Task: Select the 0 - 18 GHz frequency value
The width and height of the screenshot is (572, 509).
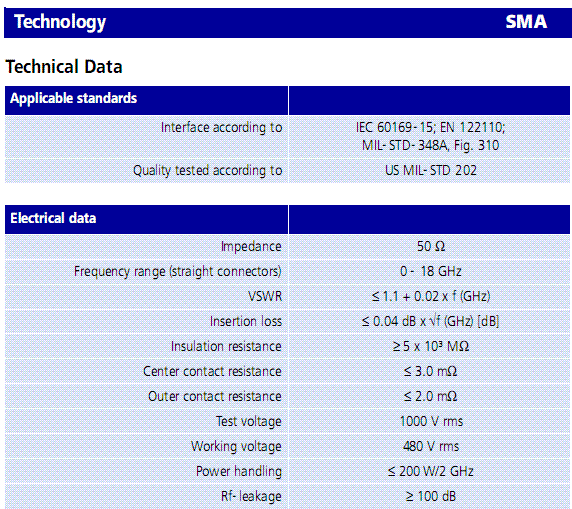Action: (430, 271)
